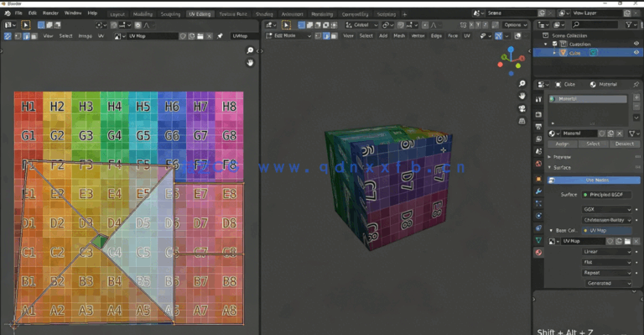The width and height of the screenshot is (644, 335).
Task: Click the Assign button
Action: point(563,144)
